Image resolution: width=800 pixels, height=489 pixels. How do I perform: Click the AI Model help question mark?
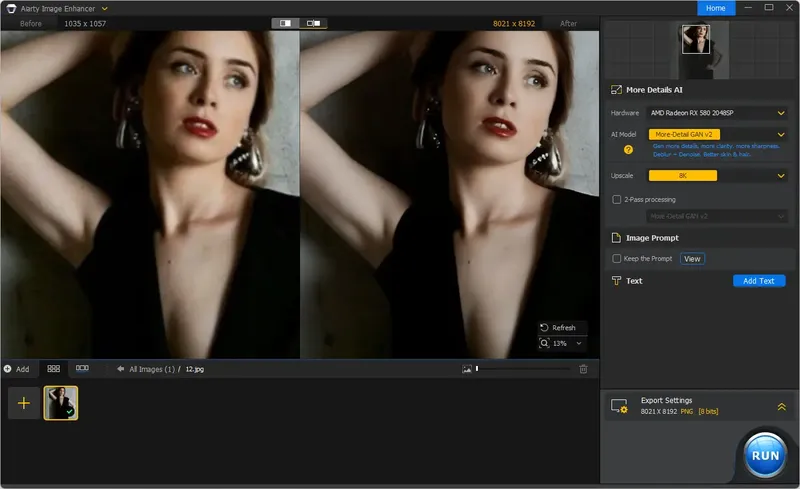pos(629,150)
